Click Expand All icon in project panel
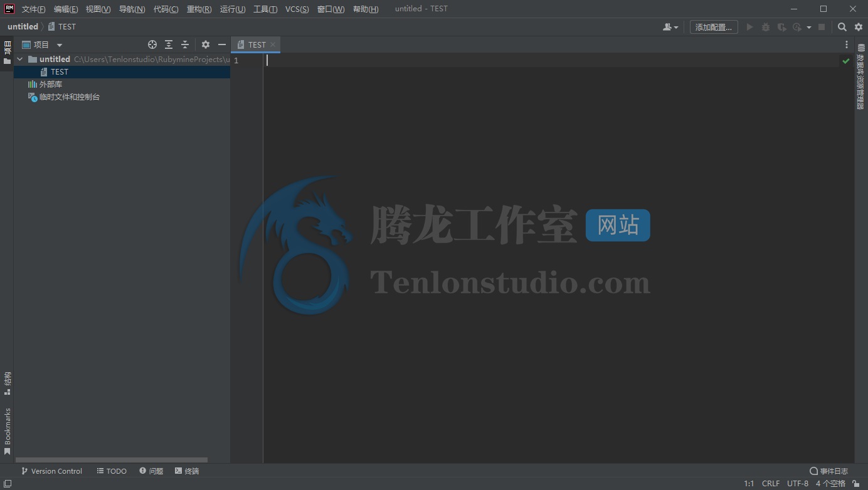 (x=169, y=44)
